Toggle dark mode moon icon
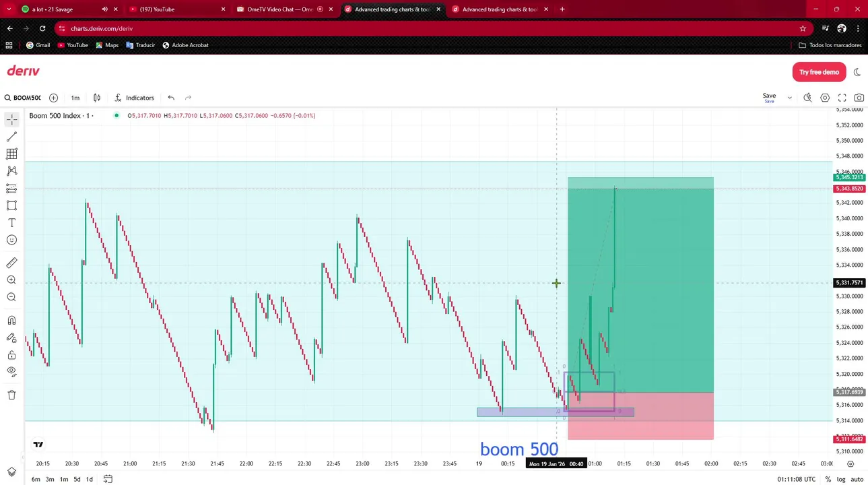 857,72
